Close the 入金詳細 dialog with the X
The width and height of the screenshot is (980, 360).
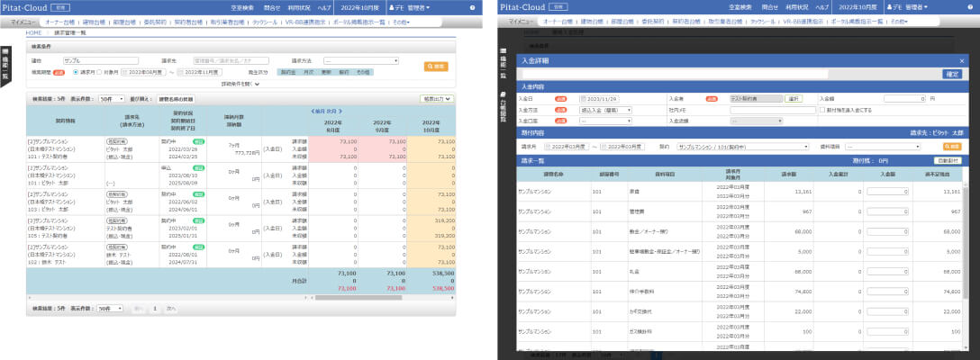pyautogui.click(x=961, y=59)
